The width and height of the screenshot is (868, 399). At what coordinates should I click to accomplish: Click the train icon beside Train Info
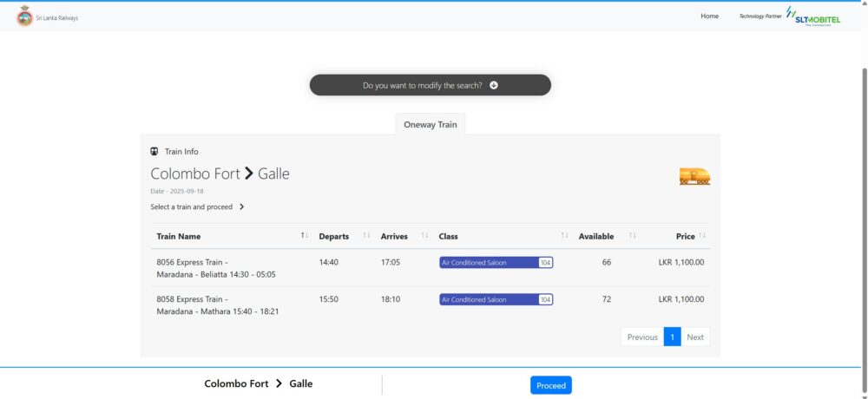(155, 152)
